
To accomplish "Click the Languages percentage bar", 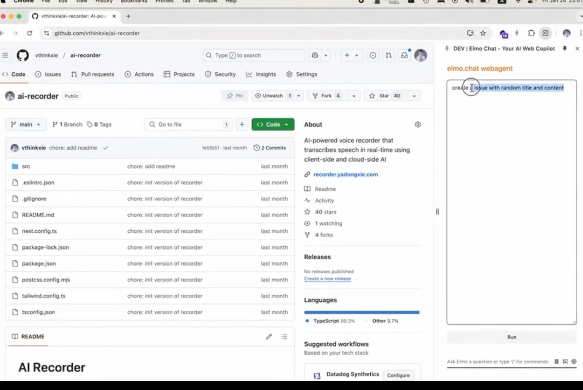I will click(362, 312).
